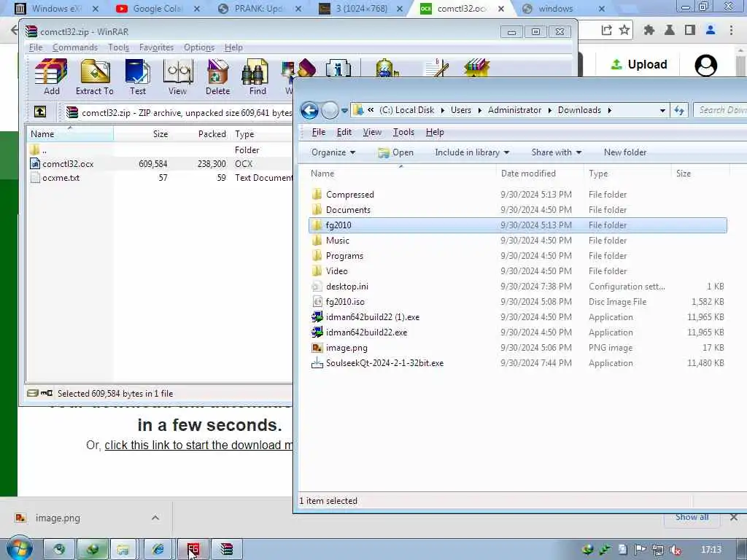The height and width of the screenshot is (560, 747).
Task: Click the Find binoculars icon
Action: coord(258,77)
